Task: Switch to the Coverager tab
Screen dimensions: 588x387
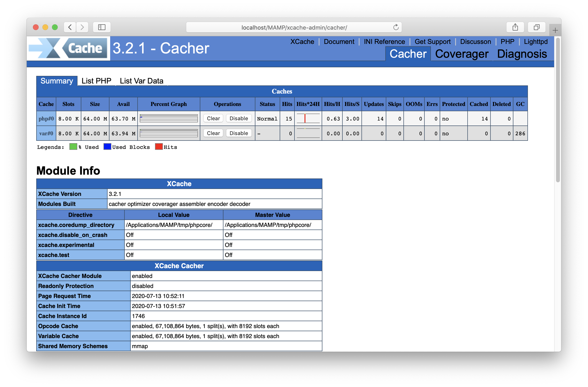Action: [x=462, y=54]
